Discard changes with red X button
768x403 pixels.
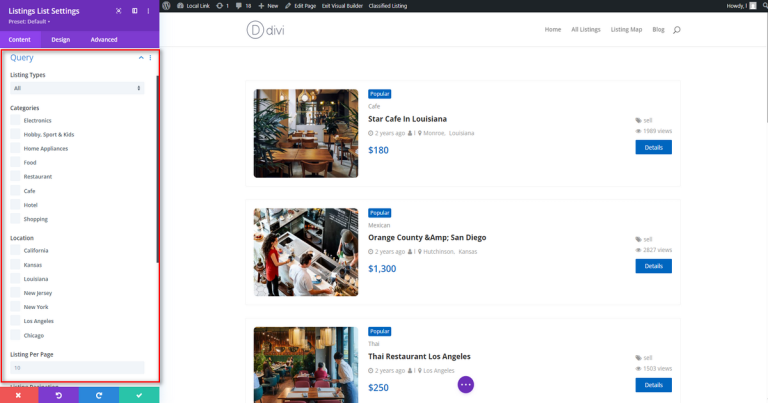[19, 395]
